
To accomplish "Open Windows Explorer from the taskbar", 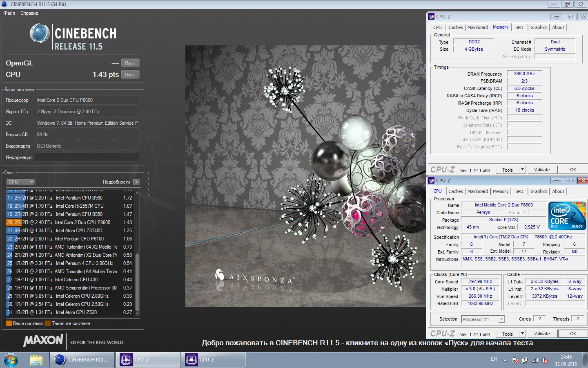I will click(36, 360).
